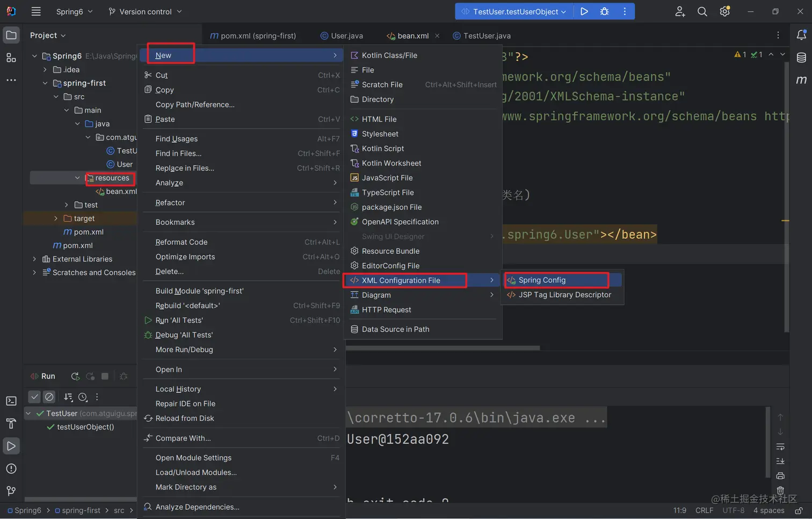812x519 pixels.
Task: Expand Scratches and Consoles node
Action: pos(34,273)
